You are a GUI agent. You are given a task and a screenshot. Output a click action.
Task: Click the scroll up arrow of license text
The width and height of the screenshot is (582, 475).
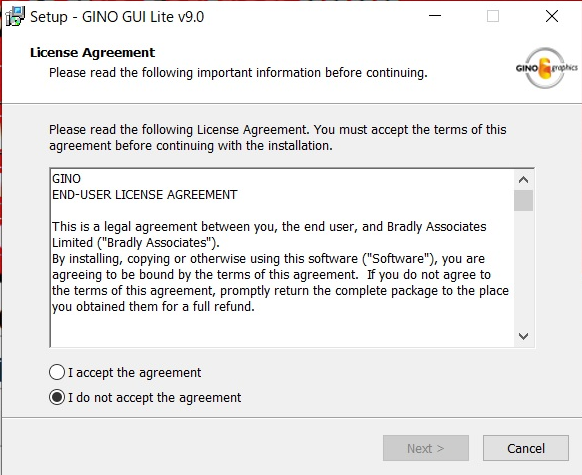(x=523, y=180)
